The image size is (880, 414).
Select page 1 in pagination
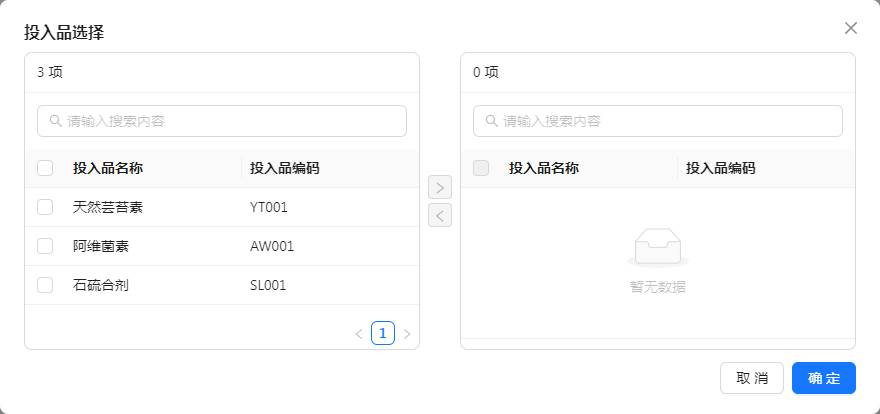coord(383,333)
